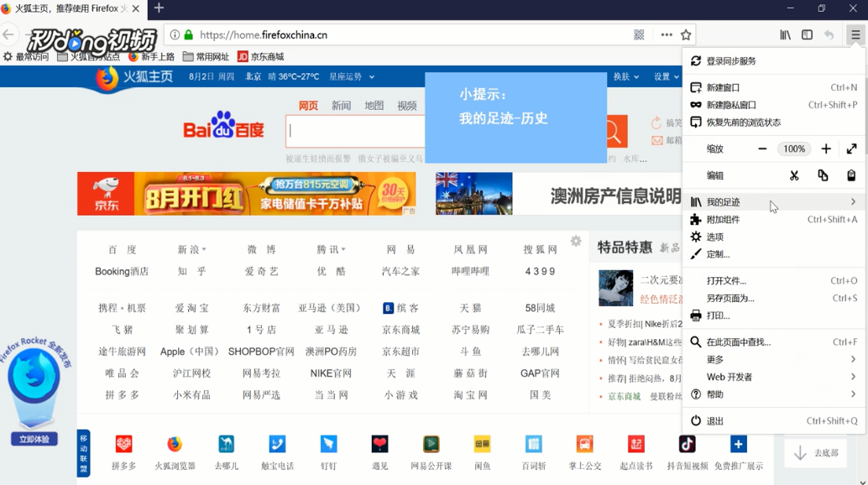The width and height of the screenshot is (868, 485).
Task: Click the 拼多多 app icon
Action: click(123, 444)
